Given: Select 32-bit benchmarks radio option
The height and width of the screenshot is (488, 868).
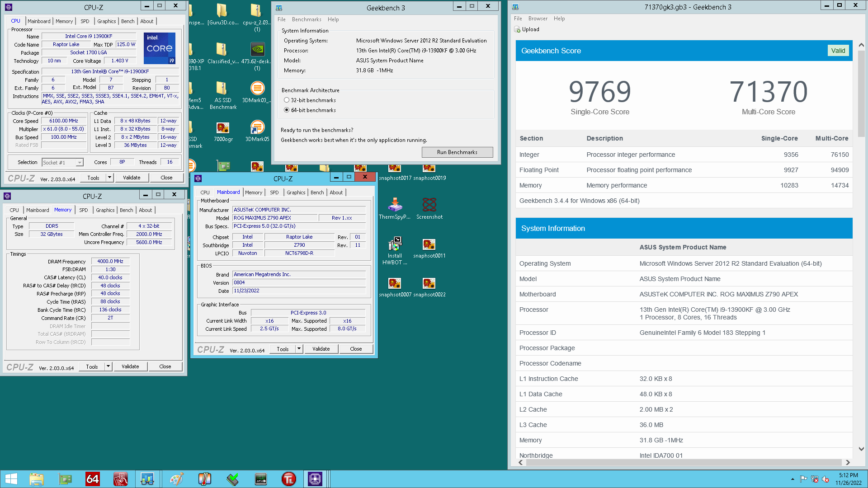Looking at the screenshot, I should point(287,100).
